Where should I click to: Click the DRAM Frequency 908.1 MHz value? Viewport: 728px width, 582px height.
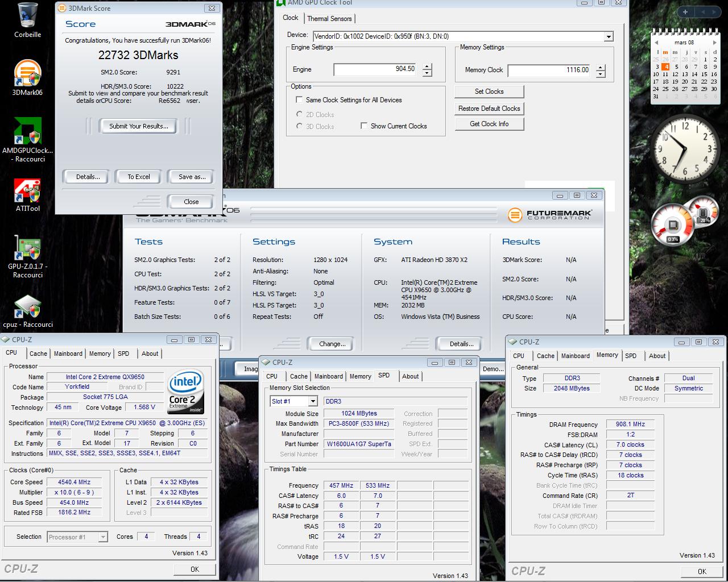pos(630,424)
